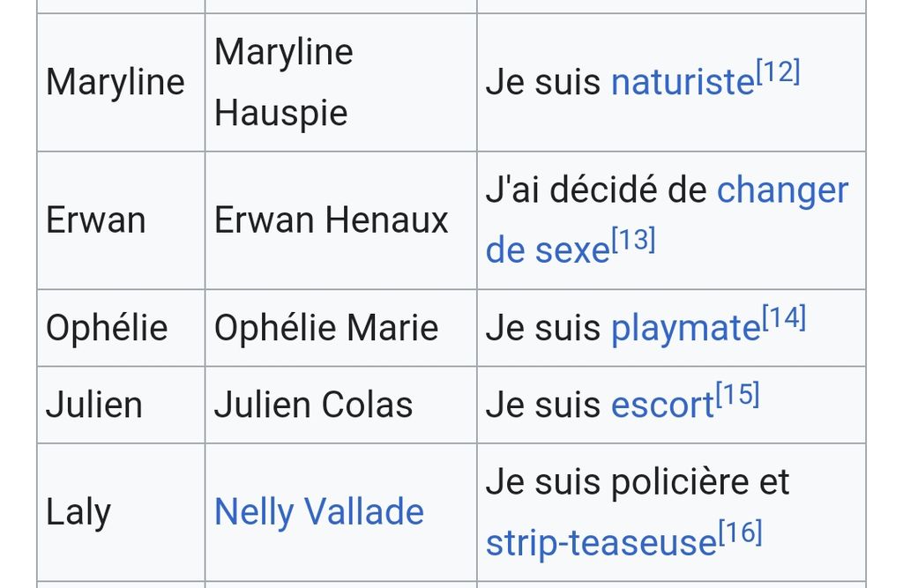Click the 'Ophélie' first-column cell
903x588 pixels.
(x=107, y=328)
